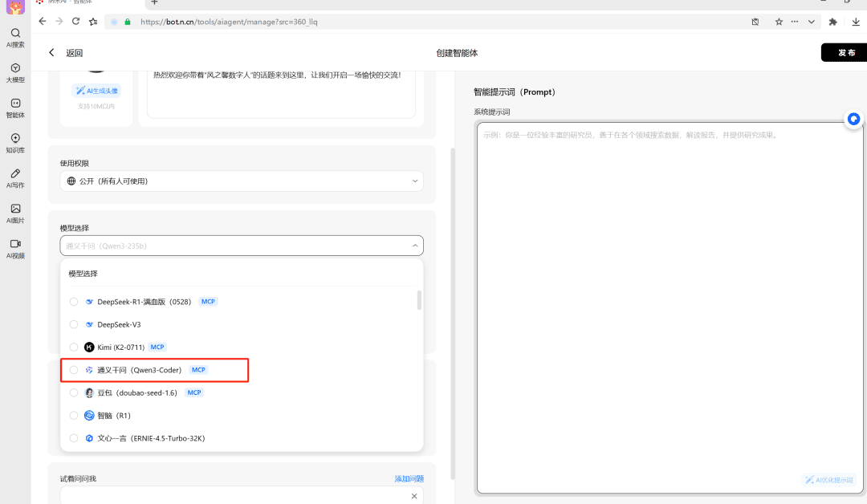Click the screenshot icon in address bar
This screenshot has width=867, height=504.
[x=755, y=22]
